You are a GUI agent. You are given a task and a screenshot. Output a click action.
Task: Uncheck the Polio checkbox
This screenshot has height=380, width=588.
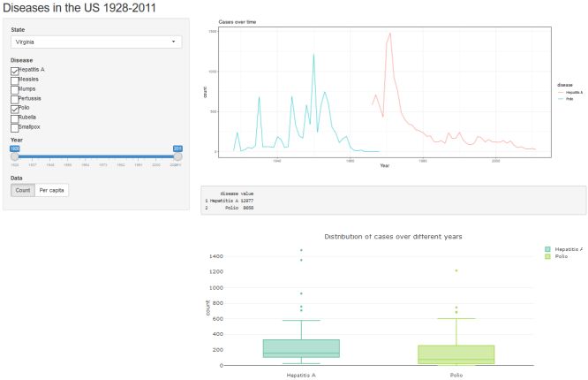[x=15, y=109]
